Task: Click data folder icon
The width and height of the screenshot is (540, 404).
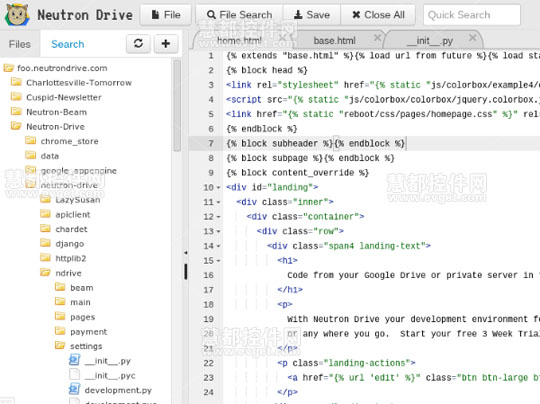Action: tap(31, 155)
